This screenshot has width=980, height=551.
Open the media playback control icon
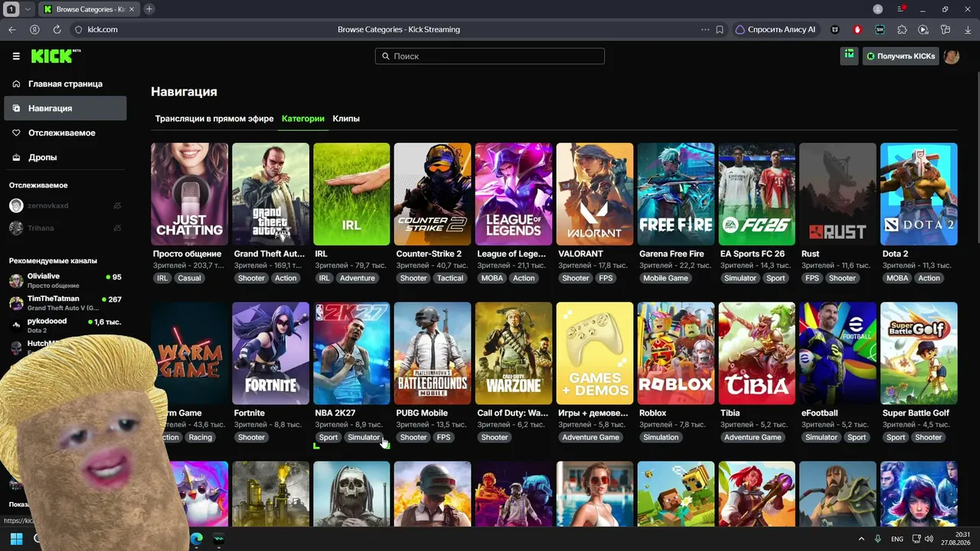click(x=923, y=29)
